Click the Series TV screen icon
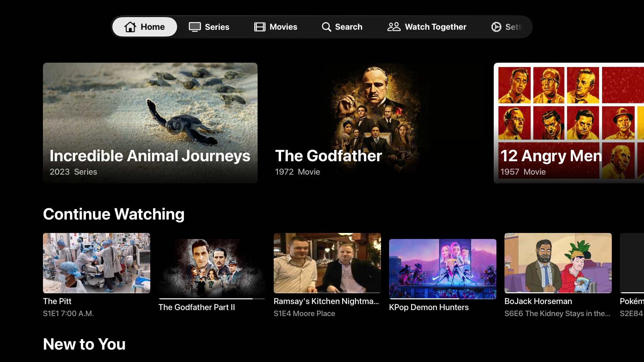The width and height of the screenshot is (644, 362). click(195, 27)
